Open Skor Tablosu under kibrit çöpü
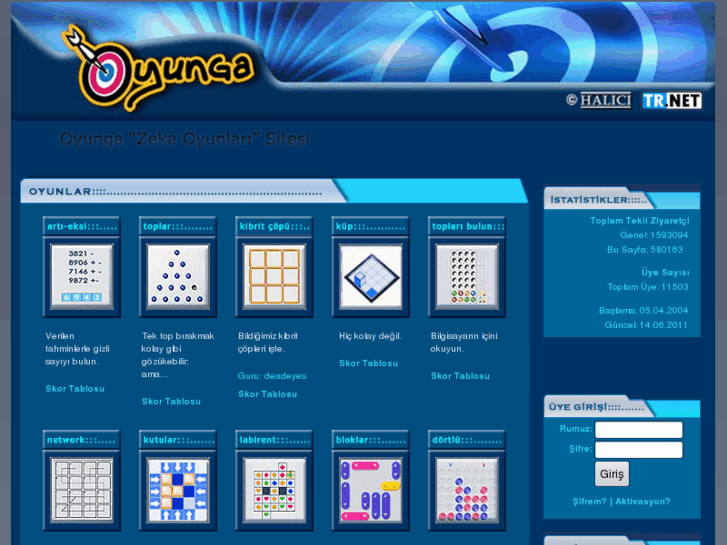The width and height of the screenshot is (727, 545). pos(268,394)
